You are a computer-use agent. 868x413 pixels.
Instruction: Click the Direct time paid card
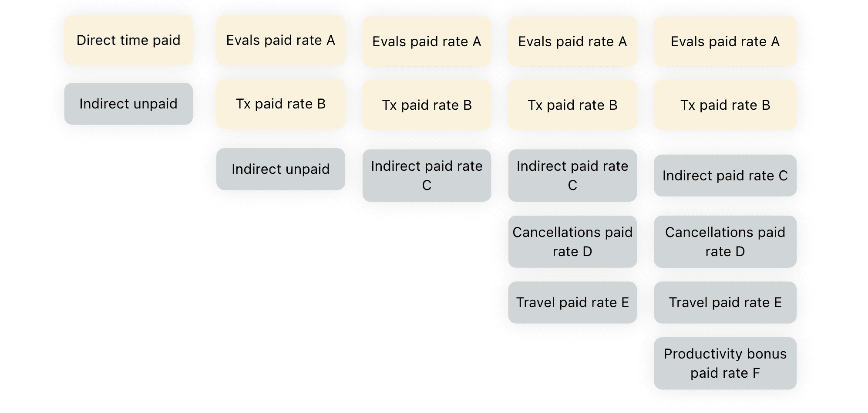point(128,40)
